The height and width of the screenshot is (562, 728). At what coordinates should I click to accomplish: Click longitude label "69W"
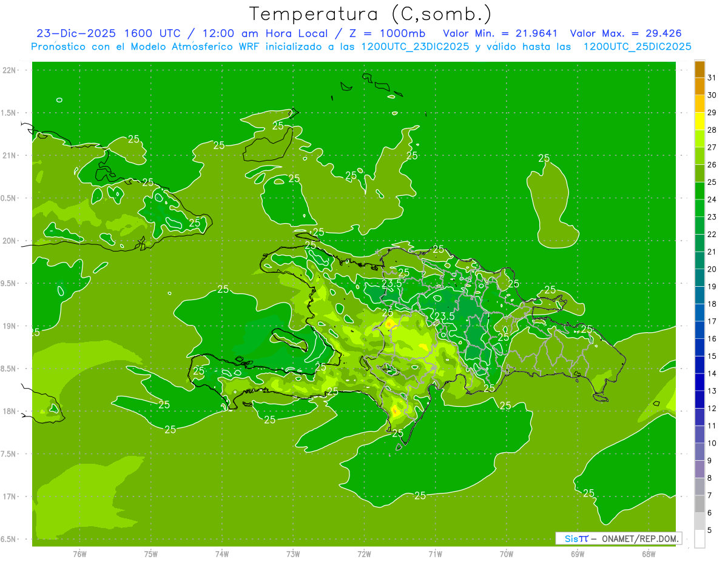[x=578, y=554]
